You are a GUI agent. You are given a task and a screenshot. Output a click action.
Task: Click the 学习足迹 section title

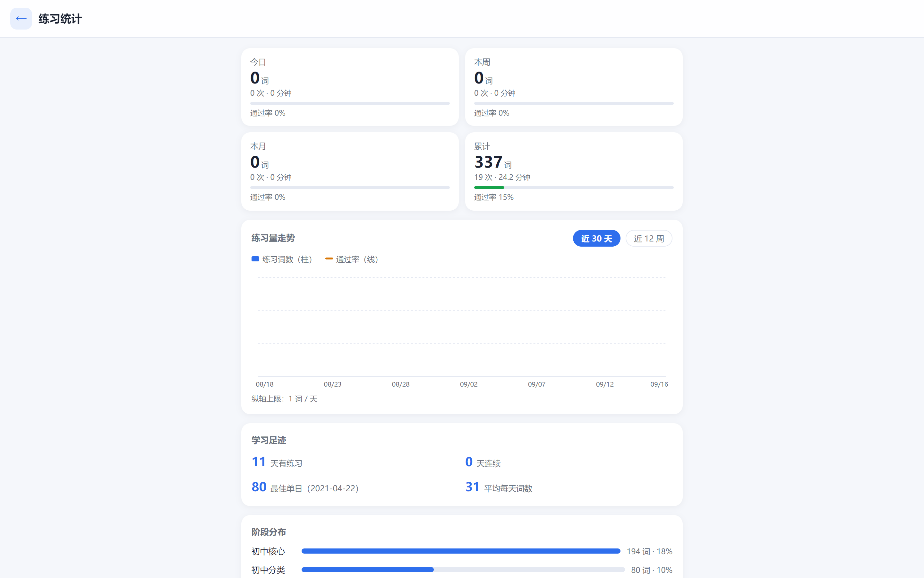click(x=269, y=440)
